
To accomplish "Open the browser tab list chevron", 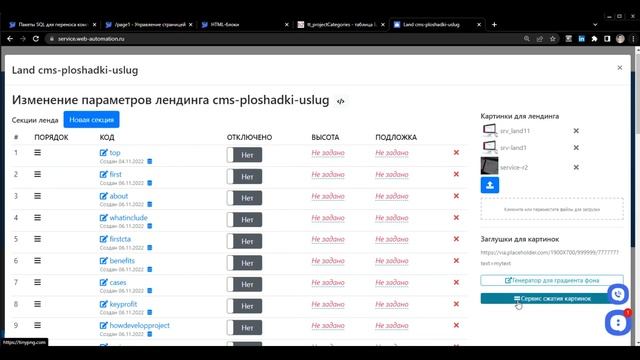I will point(595,24).
